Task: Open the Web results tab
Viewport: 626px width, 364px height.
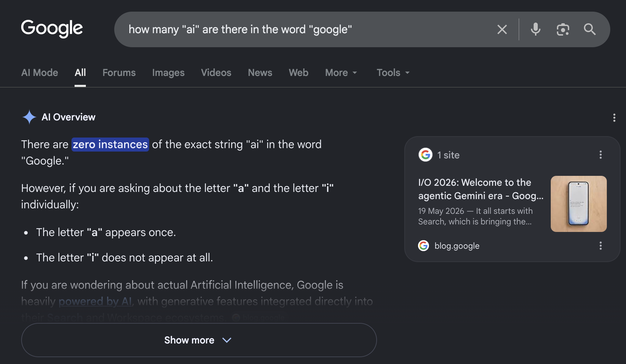Action: coord(299,73)
